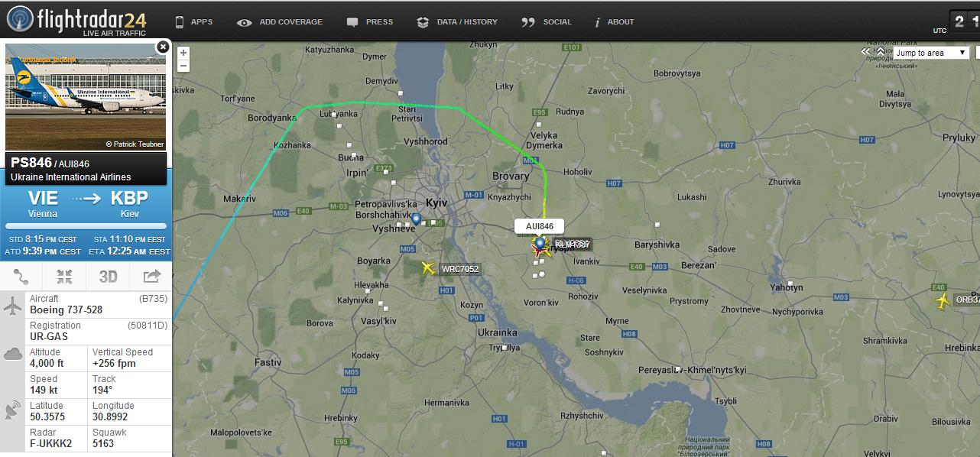The image size is (980, 457).
Task: Click the share flight arrow icon
Action: tap(151, 277)
